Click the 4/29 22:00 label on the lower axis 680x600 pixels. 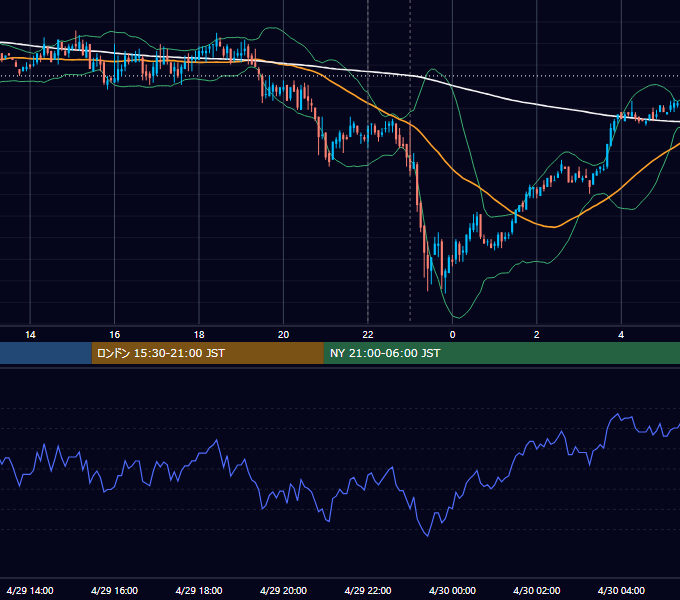(x=368, y=590)
